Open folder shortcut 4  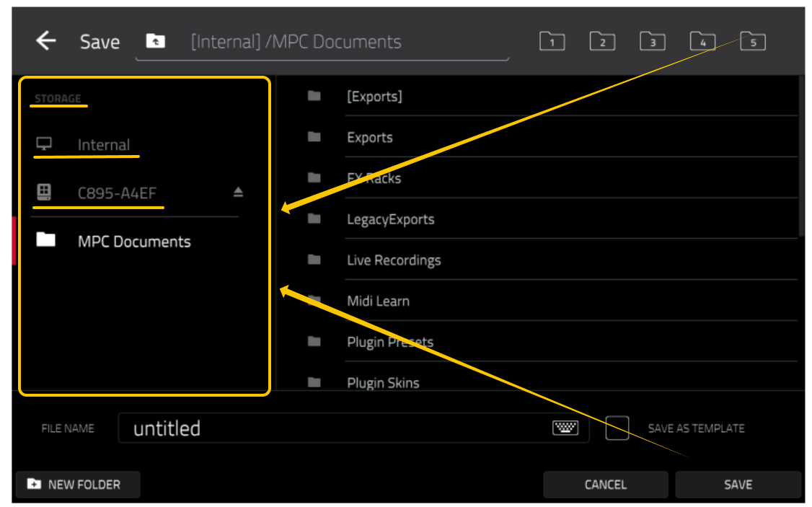click(702, 41)
